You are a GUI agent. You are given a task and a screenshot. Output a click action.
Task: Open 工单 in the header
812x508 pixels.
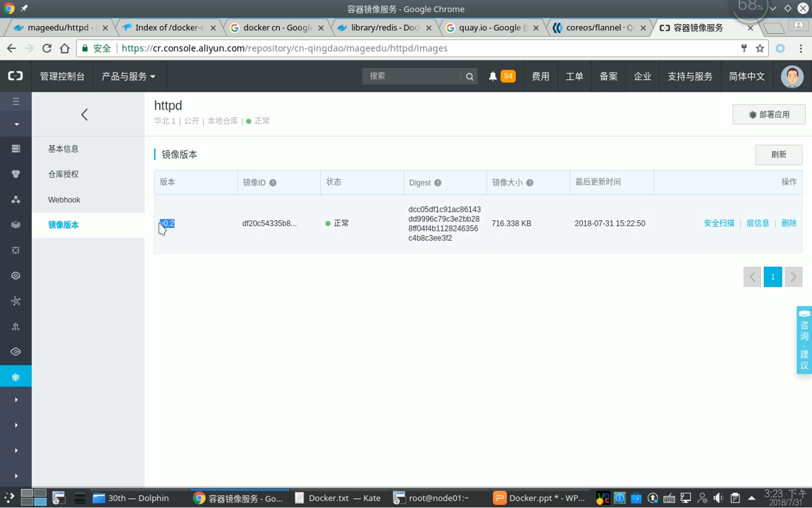click(574, 76)
